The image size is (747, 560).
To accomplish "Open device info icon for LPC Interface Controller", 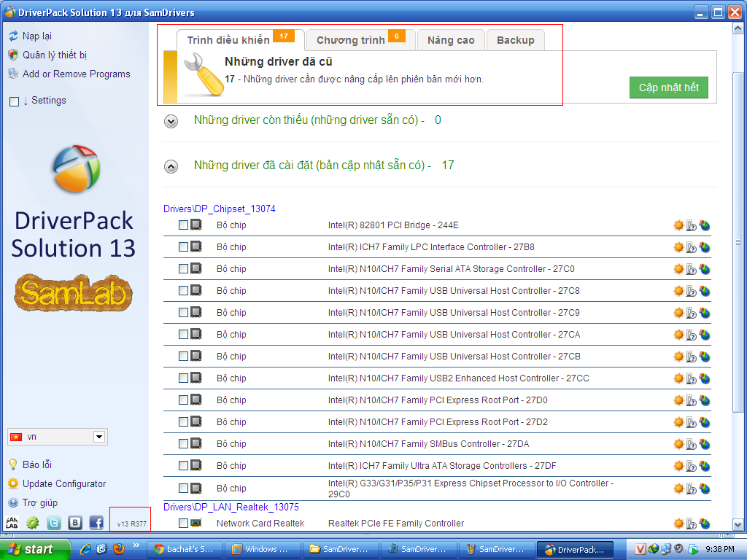I will [x=692, y=247].
